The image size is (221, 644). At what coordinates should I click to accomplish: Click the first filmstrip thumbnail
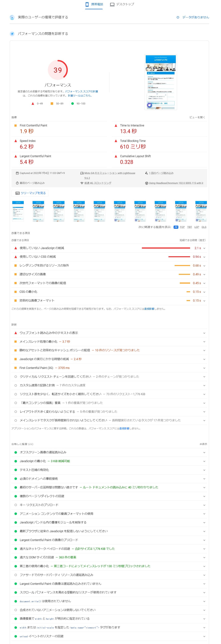pos(18,211)
